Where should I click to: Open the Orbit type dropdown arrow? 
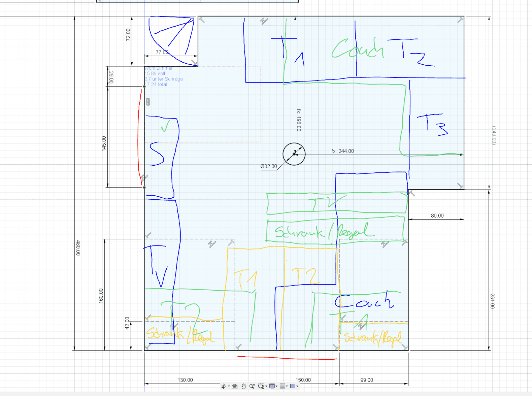point(229,386)
